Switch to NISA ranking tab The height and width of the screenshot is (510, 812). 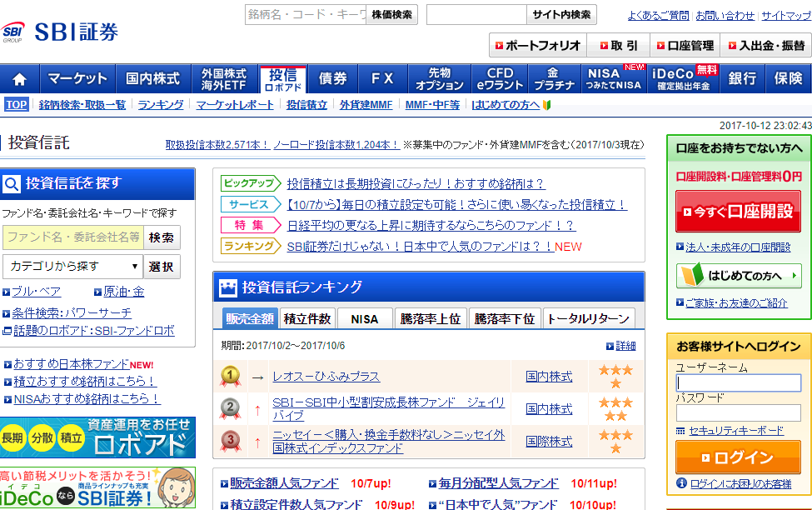pos(365,318)
